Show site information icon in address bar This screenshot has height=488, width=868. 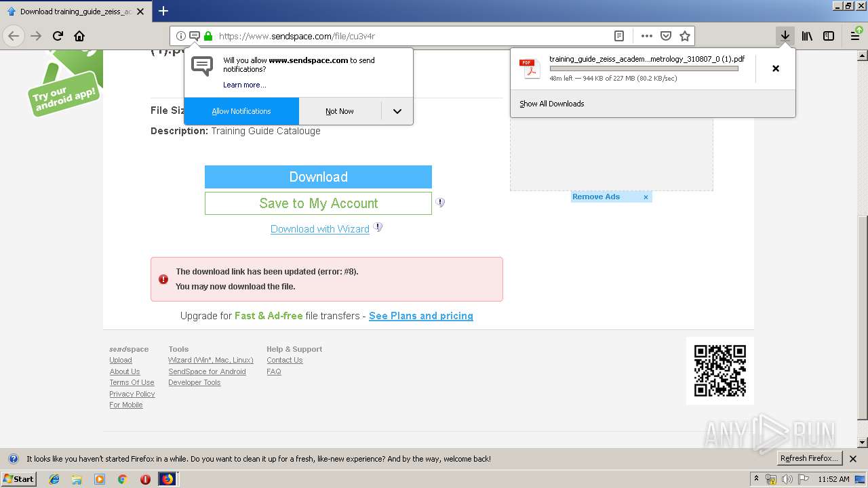180,36
